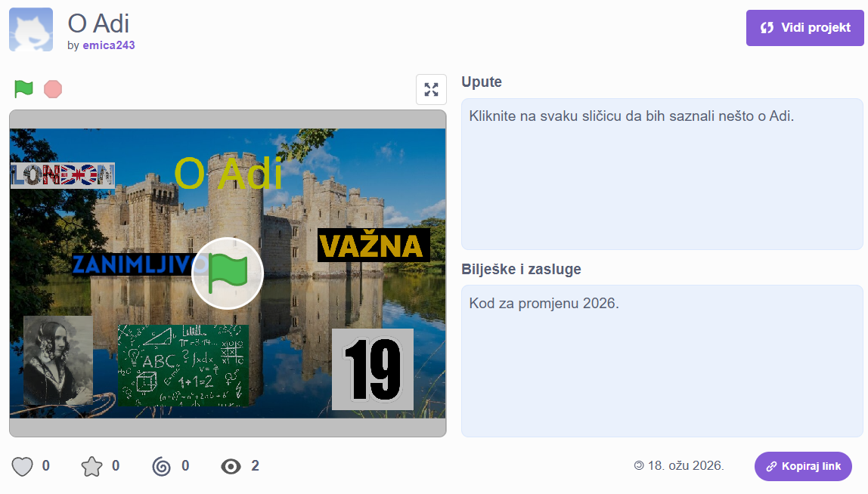Image resolution: width=868 pixels, height=494 pixels.
Task: Favorite the project with the star icon
Action: (91, 466)
